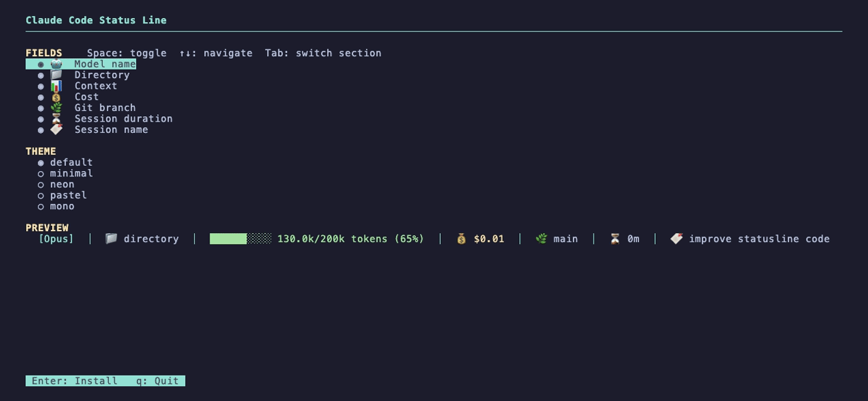
Task: Click the tag icon beside Session name
Action: point(57,130)
